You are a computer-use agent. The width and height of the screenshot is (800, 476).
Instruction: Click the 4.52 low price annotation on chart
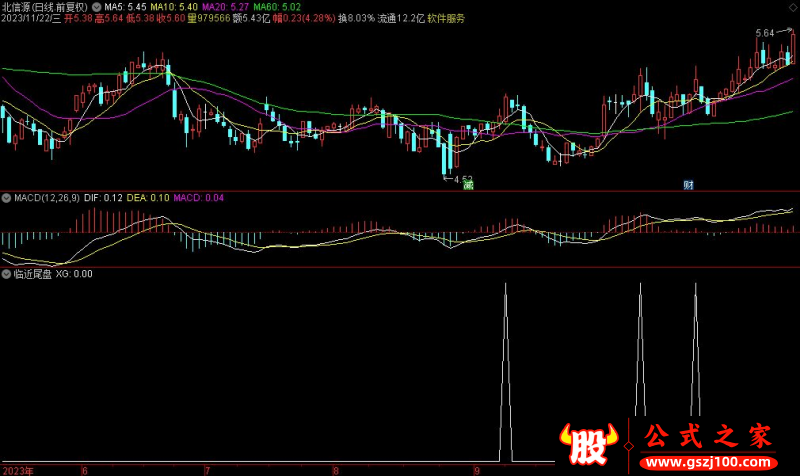click(x=463, y=179)
